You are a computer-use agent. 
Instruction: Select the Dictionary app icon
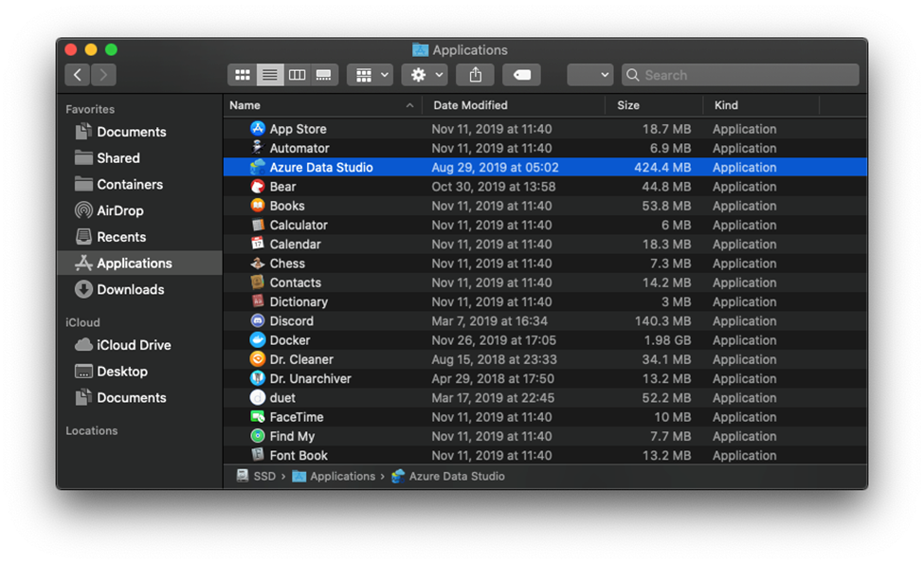[258, 301]
